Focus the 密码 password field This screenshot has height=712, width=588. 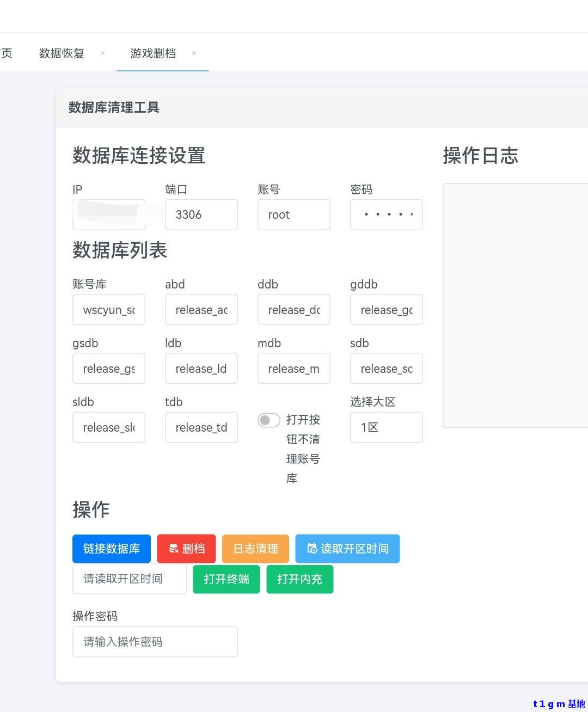click(386, 214)
